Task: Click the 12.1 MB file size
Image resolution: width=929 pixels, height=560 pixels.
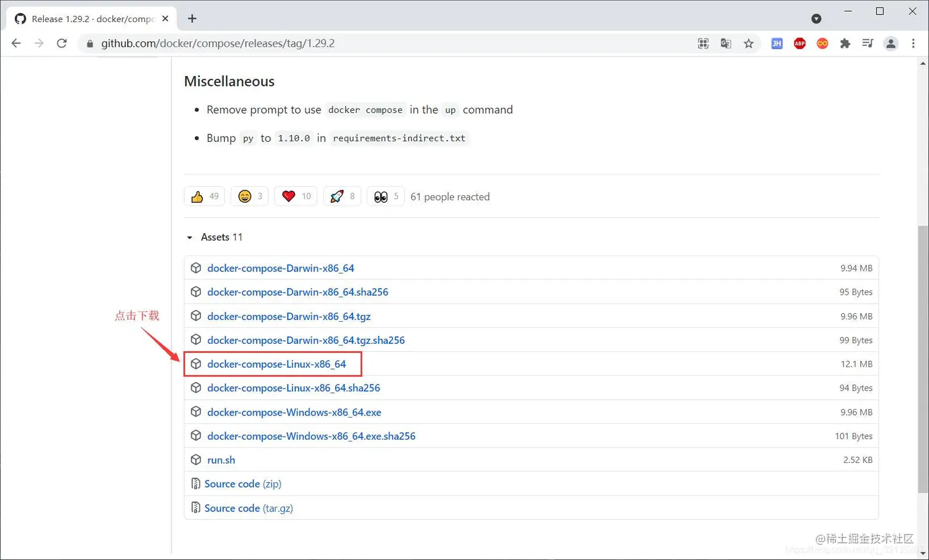Action: (856, 364)
